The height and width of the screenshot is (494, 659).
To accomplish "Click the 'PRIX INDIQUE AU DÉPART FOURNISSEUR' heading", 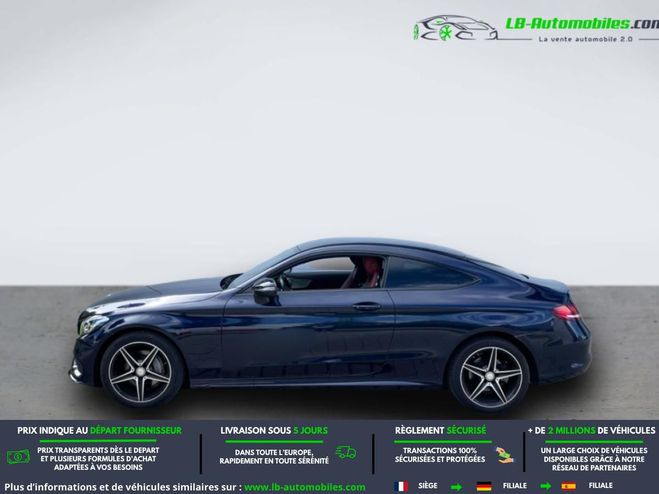I will point(100,431).
